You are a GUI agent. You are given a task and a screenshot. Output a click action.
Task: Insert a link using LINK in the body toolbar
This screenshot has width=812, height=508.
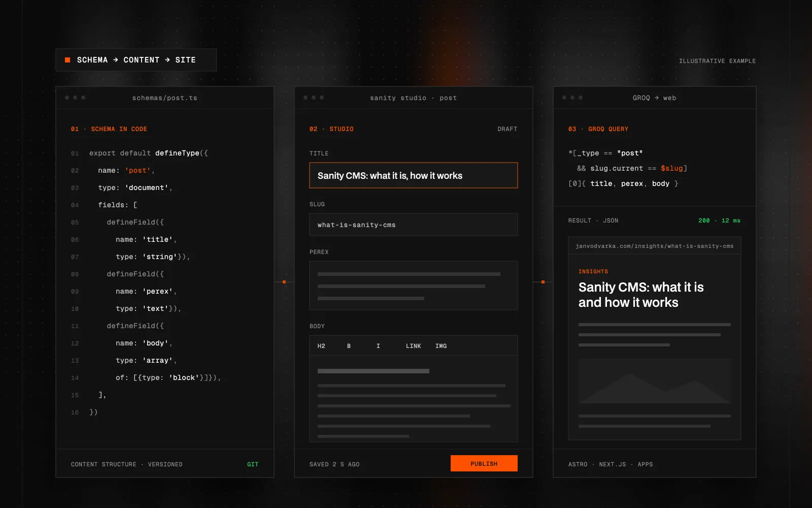coord(413,346)
